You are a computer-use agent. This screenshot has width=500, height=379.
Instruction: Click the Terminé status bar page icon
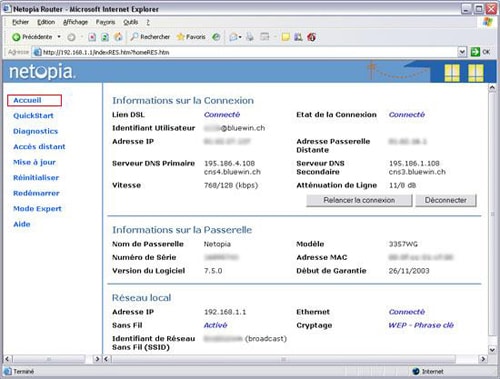pos(7,371)
